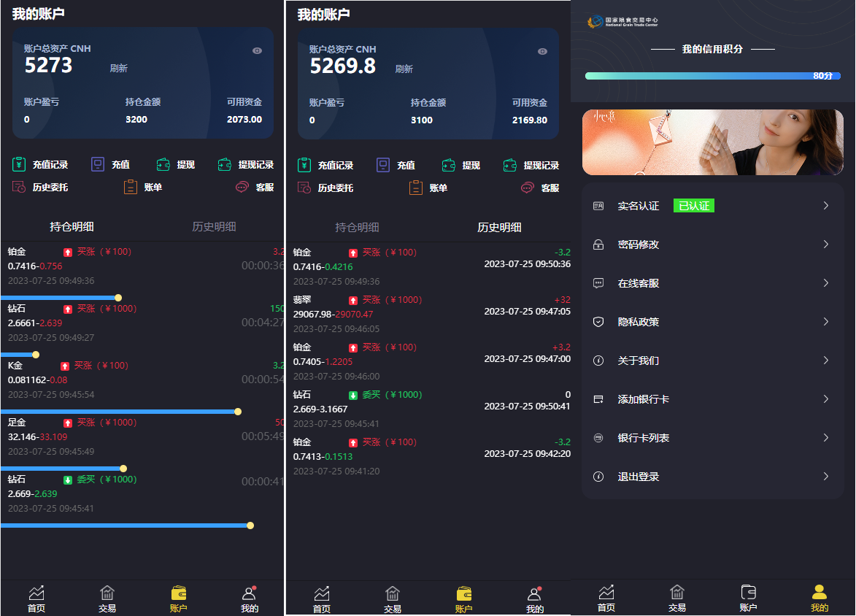Select the 交易 trade icon in bottom navigation
Viewport: 856px width, 616px height.
pyautogui.click(x=107, y=598)
